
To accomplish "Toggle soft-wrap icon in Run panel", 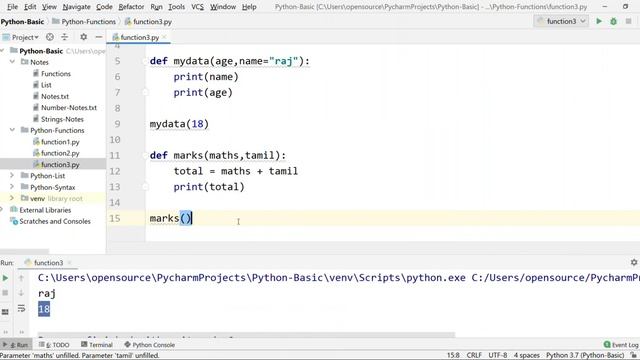I will [x=21, y=309].
